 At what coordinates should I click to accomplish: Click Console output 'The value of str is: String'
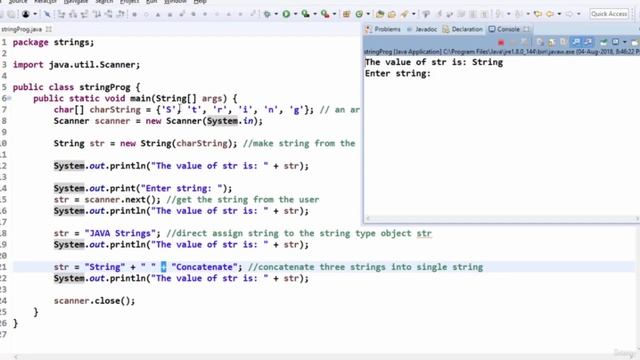point(434,62)
